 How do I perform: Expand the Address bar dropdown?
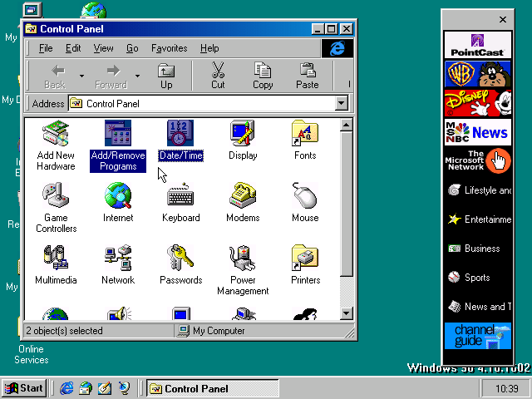point(341,104)
